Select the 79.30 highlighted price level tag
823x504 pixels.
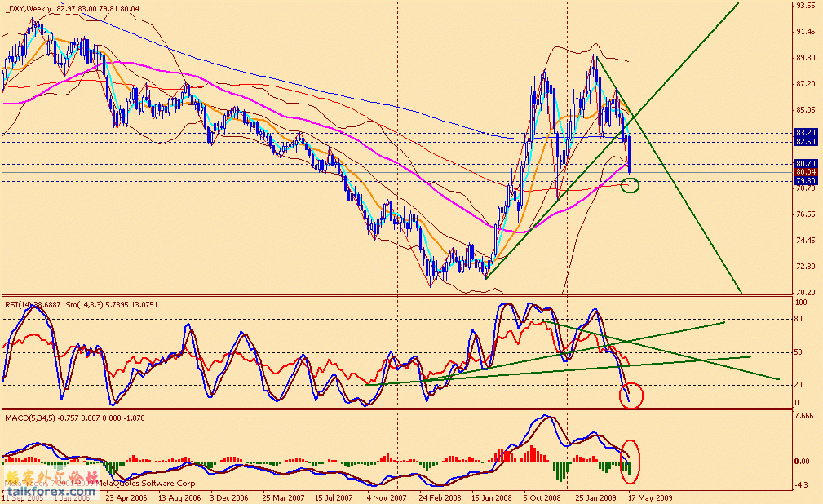coord(806,180)
